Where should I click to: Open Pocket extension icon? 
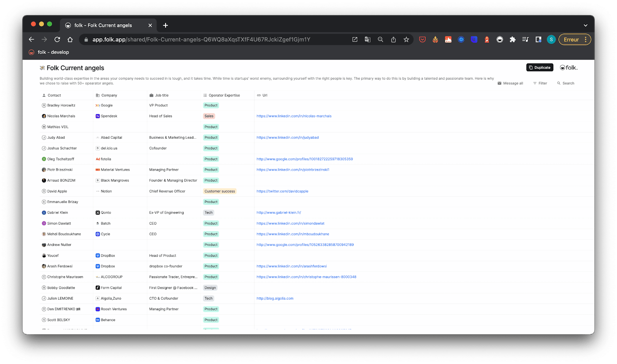(x=422, y=39)
